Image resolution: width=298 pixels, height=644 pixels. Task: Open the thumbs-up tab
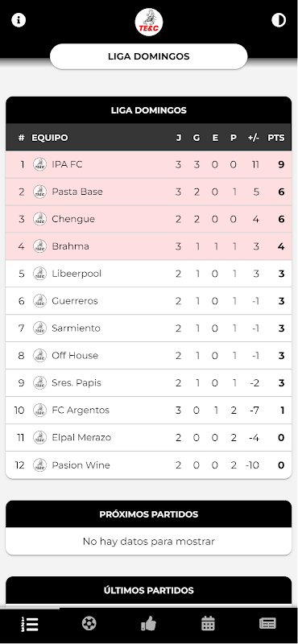[148, 624]
